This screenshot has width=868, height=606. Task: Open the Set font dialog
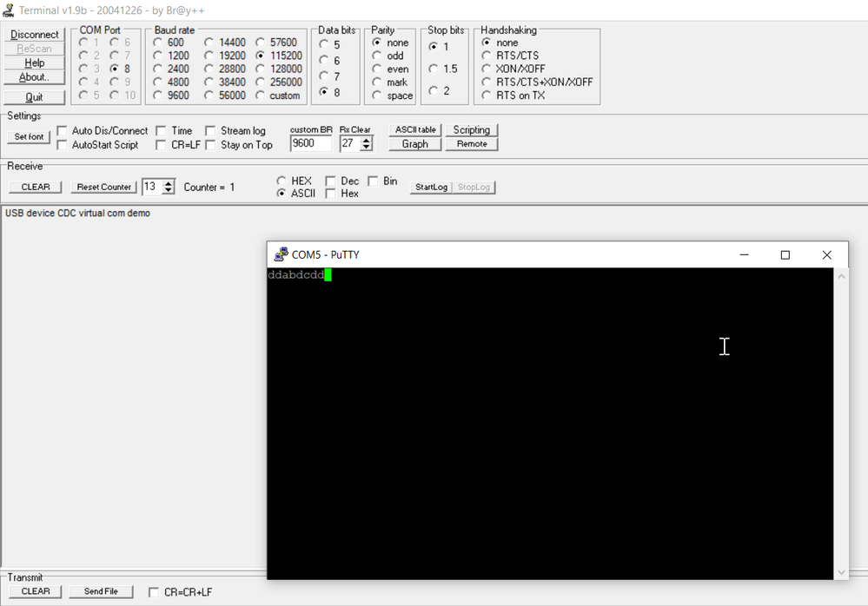[x=28, y=136]
